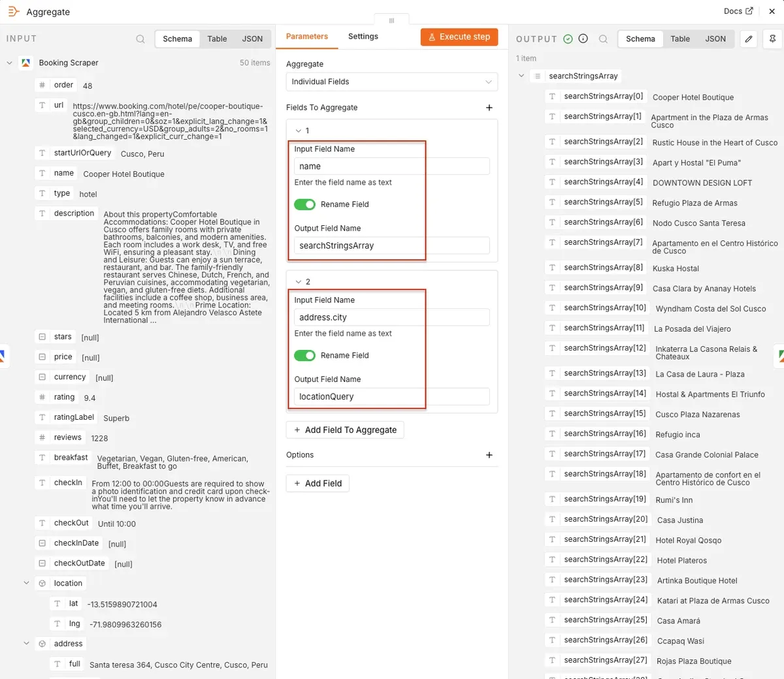The image size is (784, 679).
Task: Click the text icon beside searchStringsArray[4]
Action: pyautogui.click(x=553, y=182)
